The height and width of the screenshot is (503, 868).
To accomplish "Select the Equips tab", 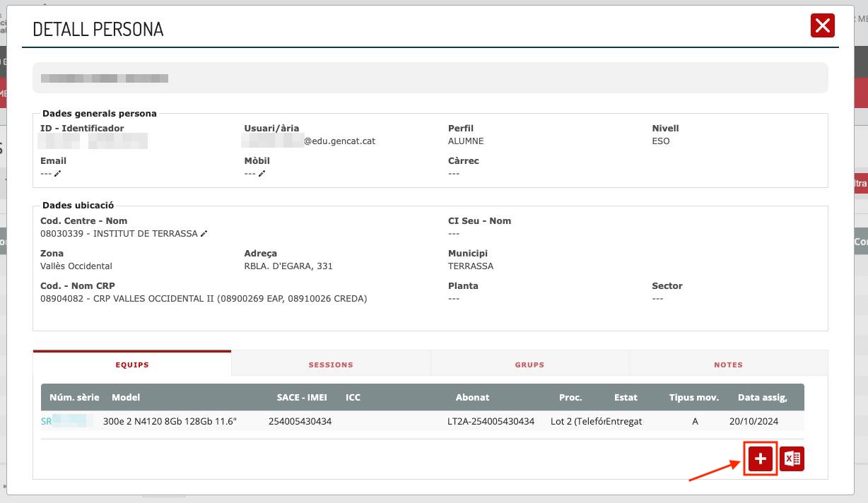I will click(132, 365).
